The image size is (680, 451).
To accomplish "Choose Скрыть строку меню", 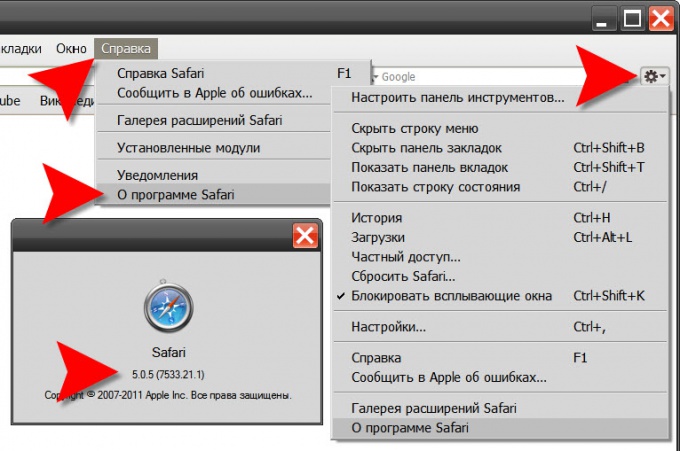I will [500, 128].
